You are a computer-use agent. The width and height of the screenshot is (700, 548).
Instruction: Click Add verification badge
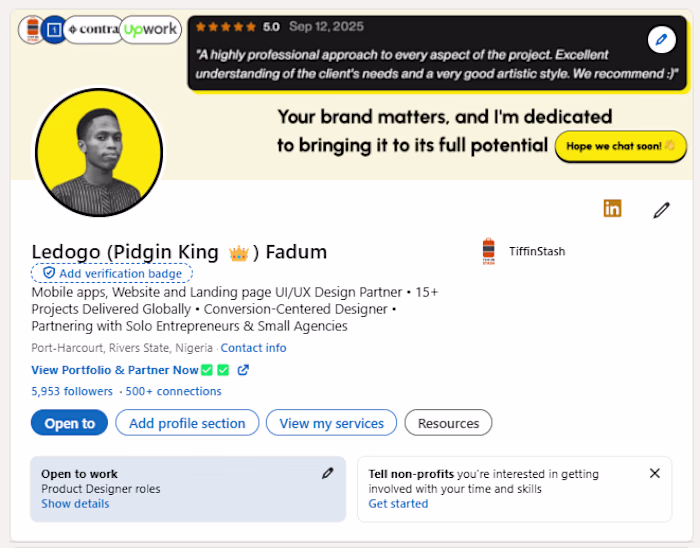click(x=112, y=273)
